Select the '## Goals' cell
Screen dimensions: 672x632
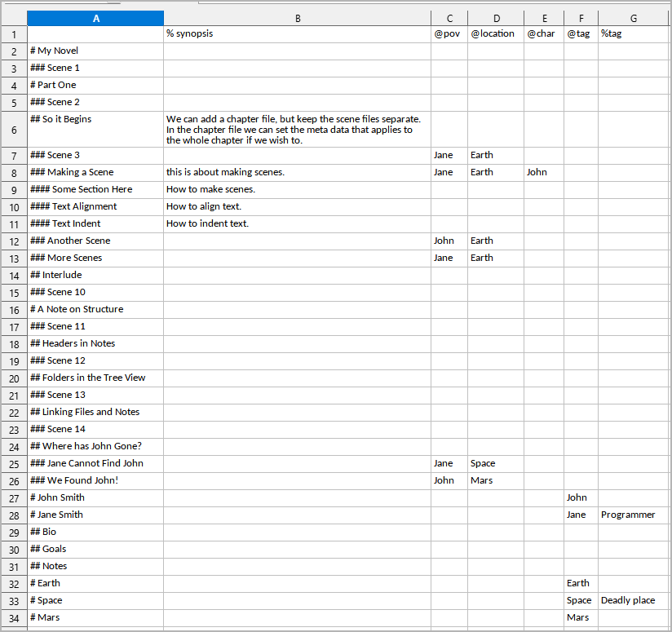[95, 550]
